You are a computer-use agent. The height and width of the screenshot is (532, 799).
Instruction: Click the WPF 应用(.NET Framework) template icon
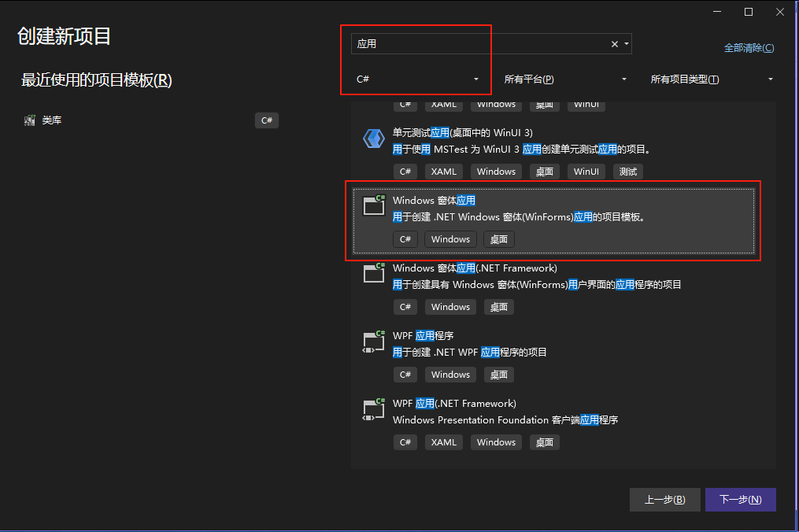tap(373, 408)
